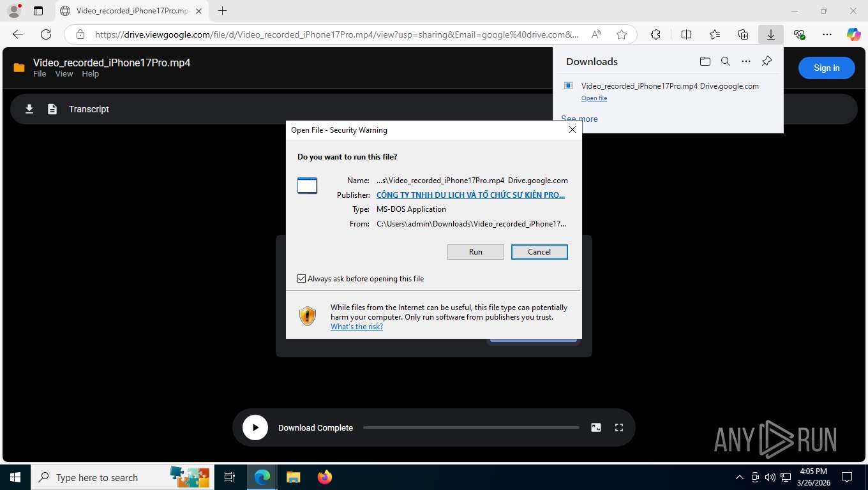This screenshot has height=490, width=868.
Task: Toggle picture-in-picture icon in player
Action: 596,427
